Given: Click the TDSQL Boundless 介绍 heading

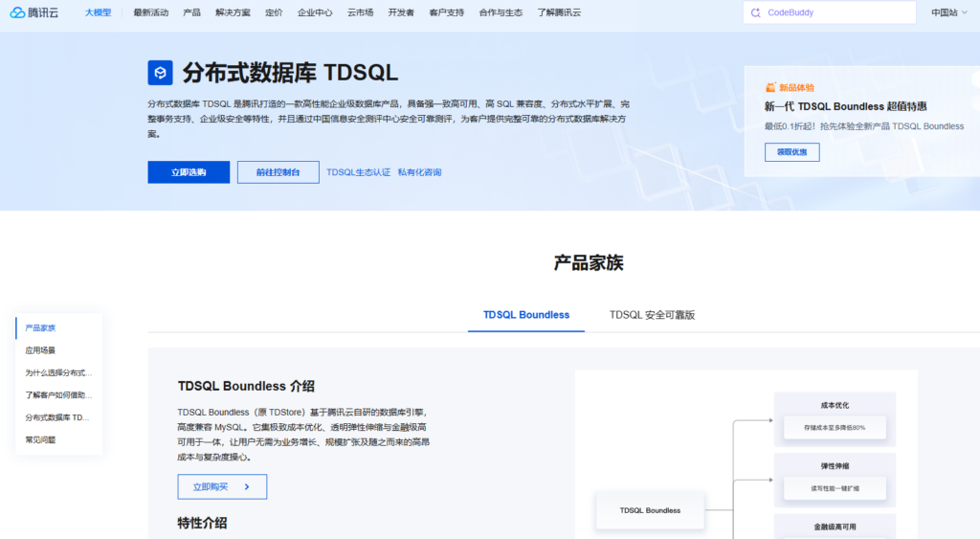Looking at the screenshot, I should (246, 386).
